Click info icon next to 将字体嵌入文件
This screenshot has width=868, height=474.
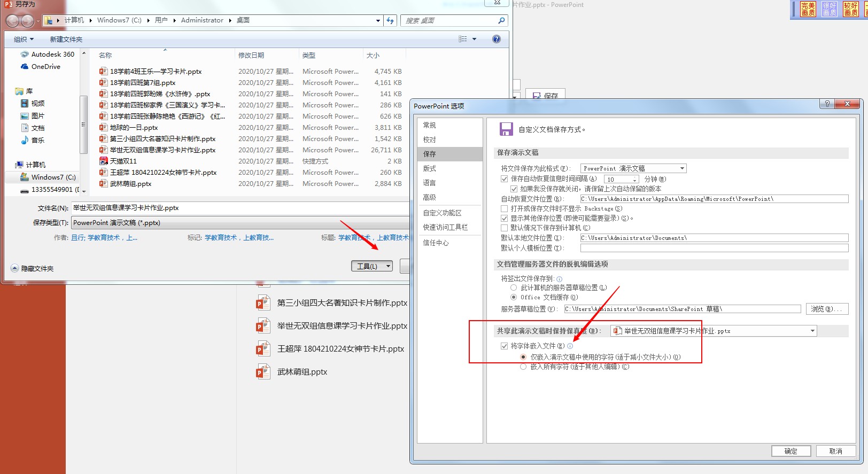click(570, 346)
